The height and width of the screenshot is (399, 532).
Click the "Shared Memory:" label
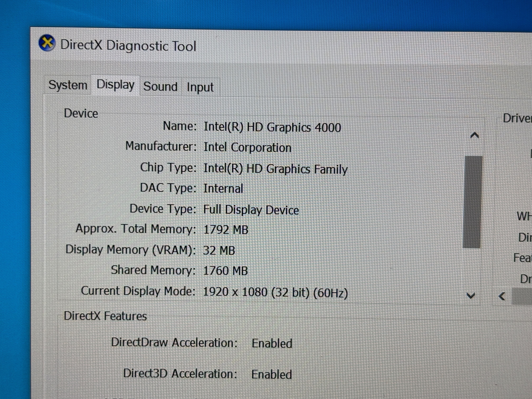tap(153, 270)
